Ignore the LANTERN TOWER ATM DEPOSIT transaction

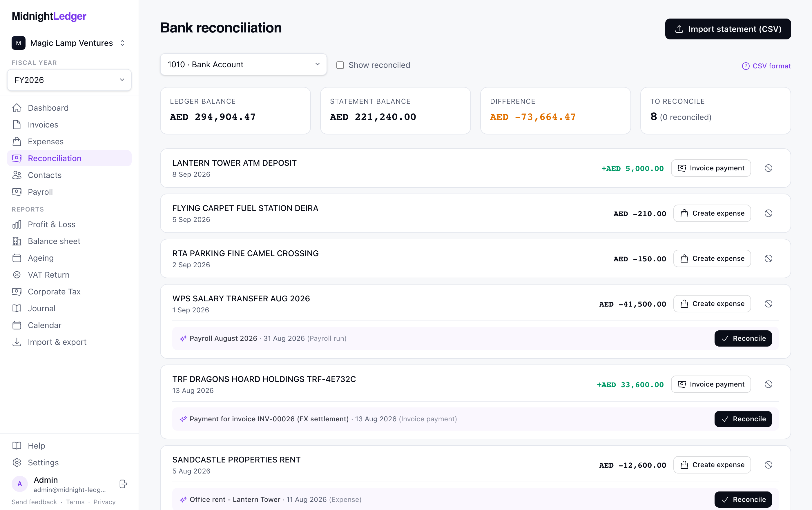[768, 168]
